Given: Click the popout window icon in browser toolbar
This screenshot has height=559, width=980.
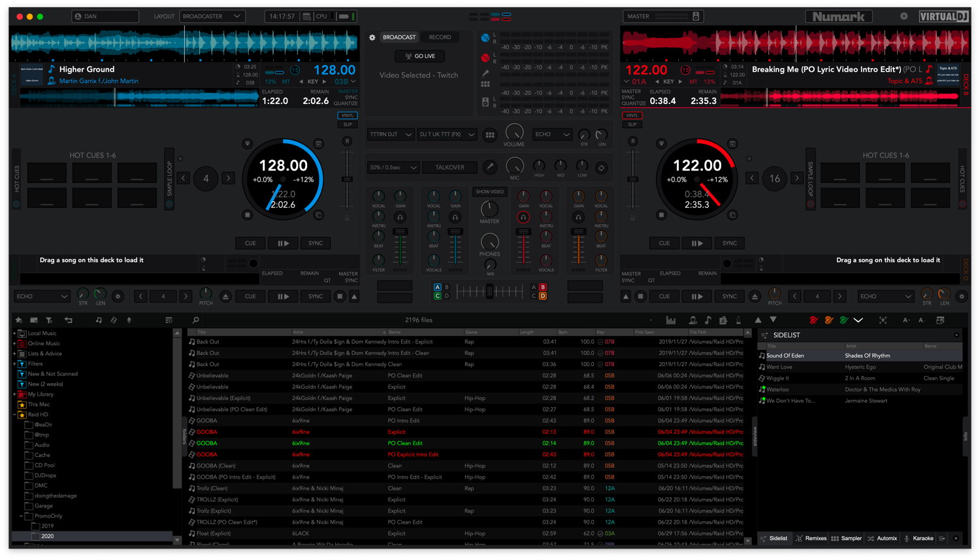Looking at the screenshot, I should 940,320.
